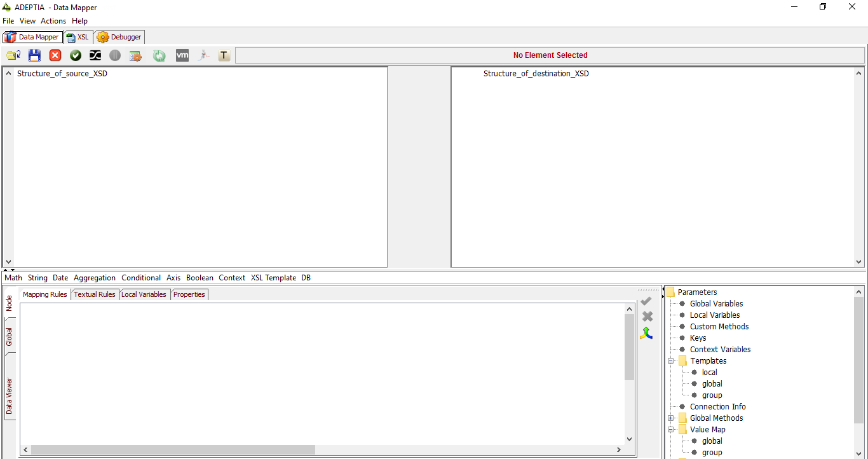Click the green circular refresh arrows icon
The image size is (868, 459).
point(159,55)
